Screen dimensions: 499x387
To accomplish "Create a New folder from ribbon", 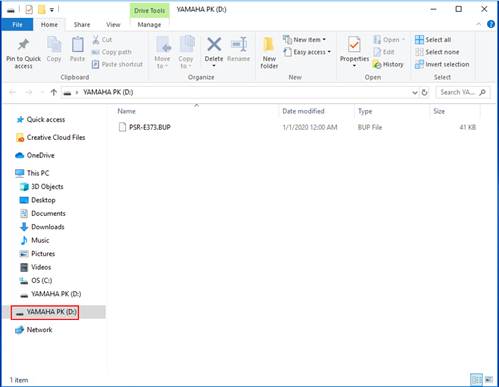I will pos(269,52).
